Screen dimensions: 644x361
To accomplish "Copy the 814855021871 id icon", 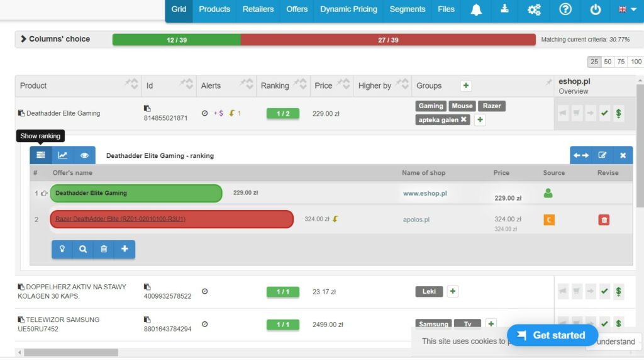I will pos(147,108).
